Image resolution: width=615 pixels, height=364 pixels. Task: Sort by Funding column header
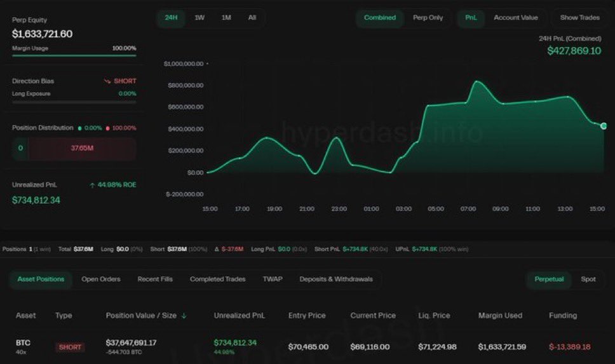click(x=563, y=316)
